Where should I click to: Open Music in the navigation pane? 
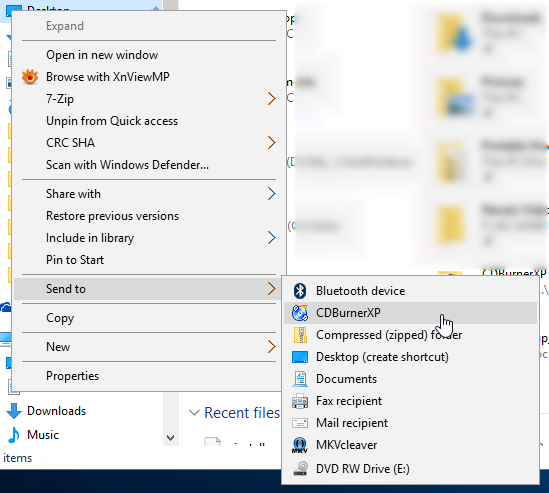[43, 435]
